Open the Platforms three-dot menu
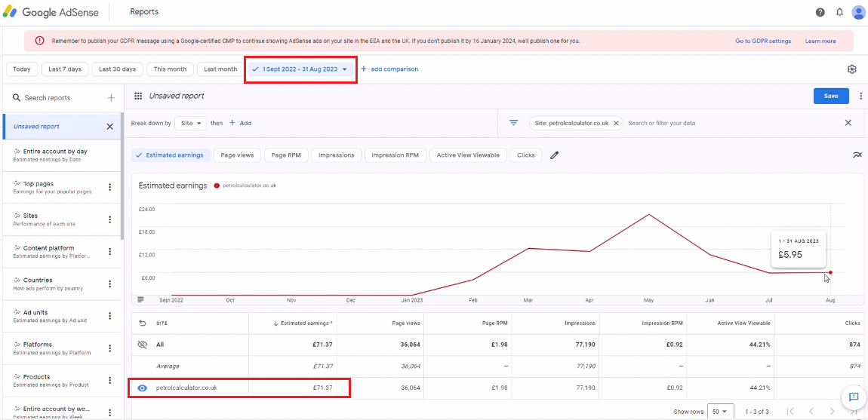868x420 pixels. [109, 348]
